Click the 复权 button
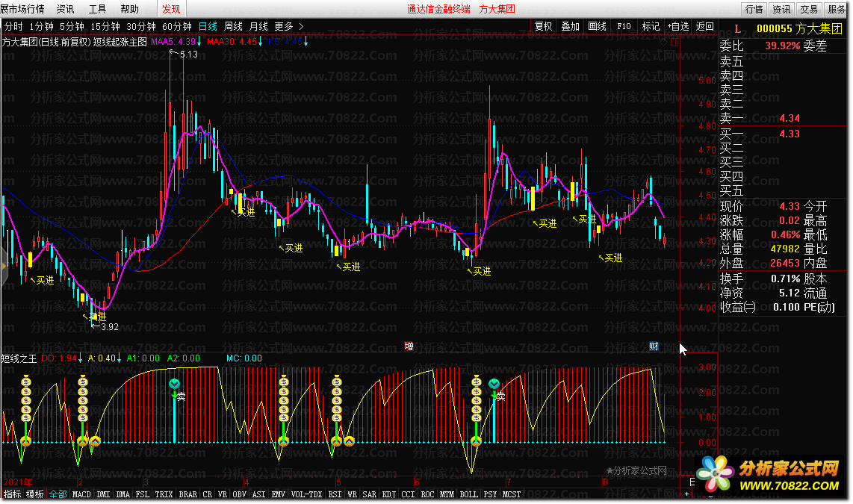The image size is (853, 504). pyautogui.click(x=544, y=26)
